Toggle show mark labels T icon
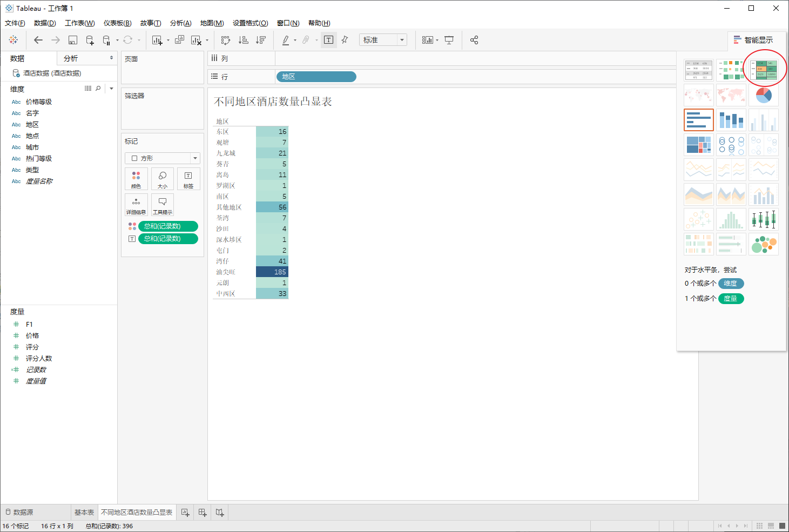Image resolution: width=789 pixels, height=532 pixels. pyautogui.click(x=328, y=40)
